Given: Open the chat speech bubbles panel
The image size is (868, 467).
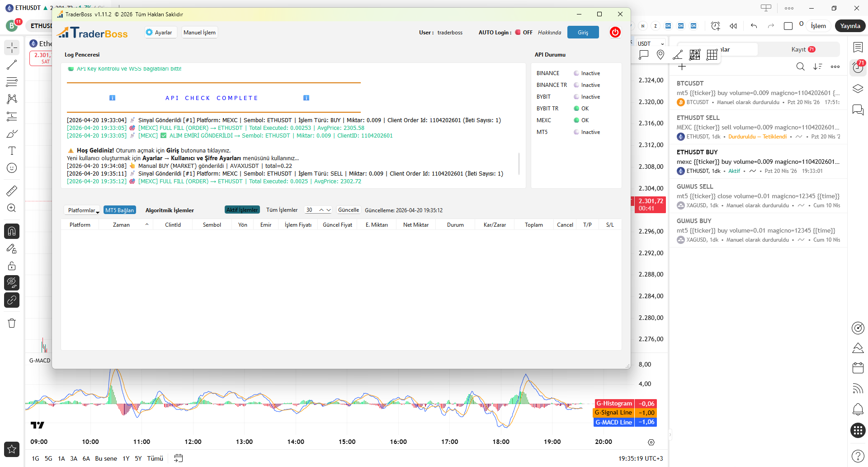Looking at the screenshot, I should click(858, 110).
